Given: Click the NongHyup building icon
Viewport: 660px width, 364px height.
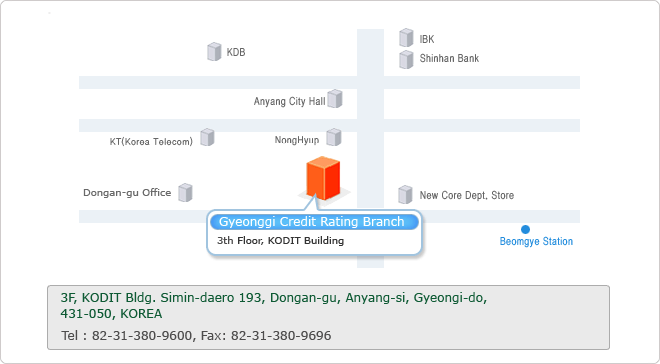Looking at the screenshot, I should [334, 137].
